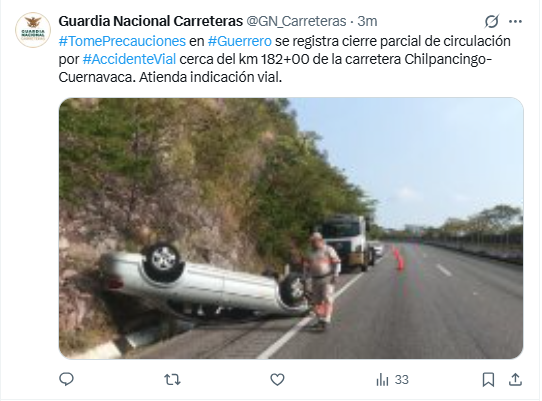542x401 pixels.
Task: Click the @GN_Carreteras handle
Action: pos(296,21)
